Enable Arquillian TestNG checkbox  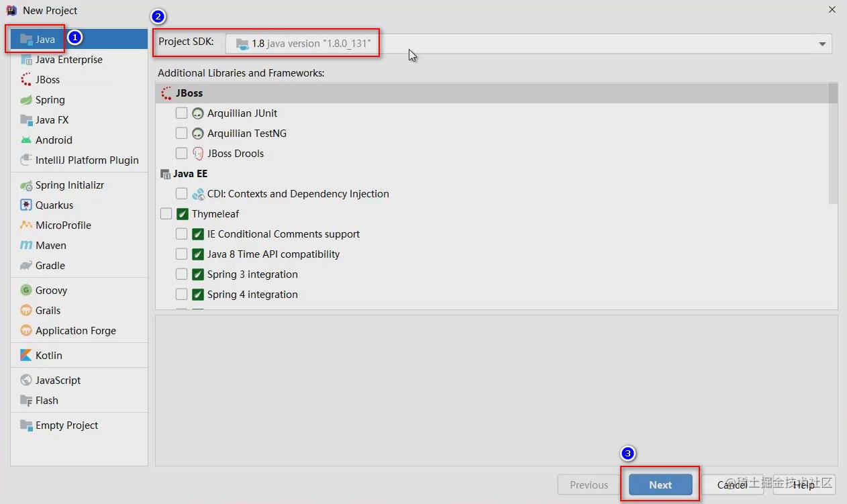coord(181,134)
